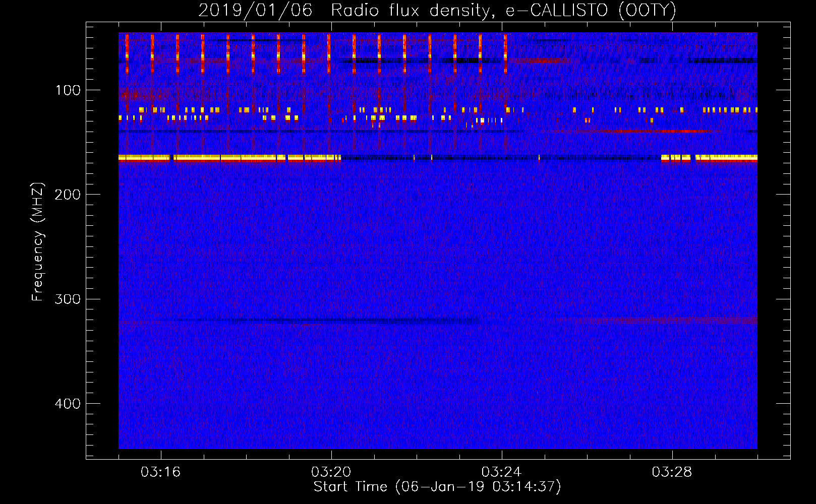Click the 'Frequency (MHZ)' y-axis label
Image resolution: width=816 pixels, height=504 pixels.
pos(38,242)
